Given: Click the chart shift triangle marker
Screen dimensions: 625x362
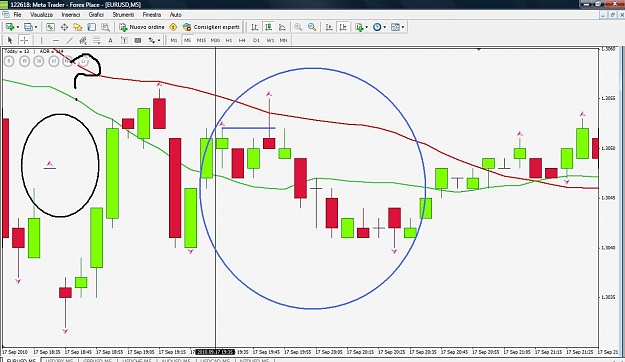Looking at the screenshot, I should (479, 49).
